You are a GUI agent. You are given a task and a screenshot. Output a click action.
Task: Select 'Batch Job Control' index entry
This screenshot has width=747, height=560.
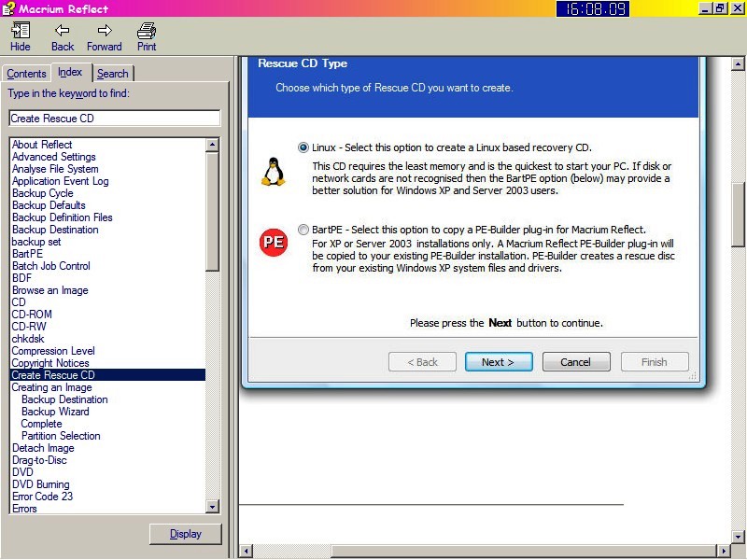point(51,266)
